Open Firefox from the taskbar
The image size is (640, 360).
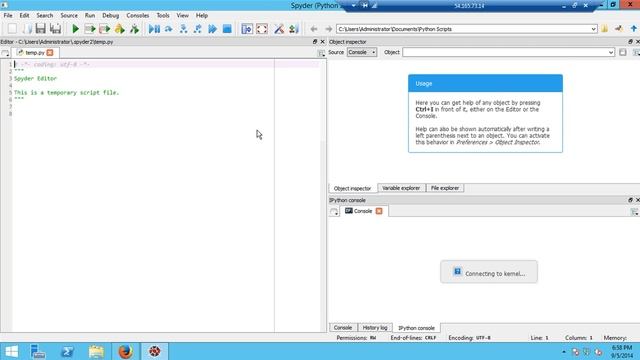[x=125, y=351]
